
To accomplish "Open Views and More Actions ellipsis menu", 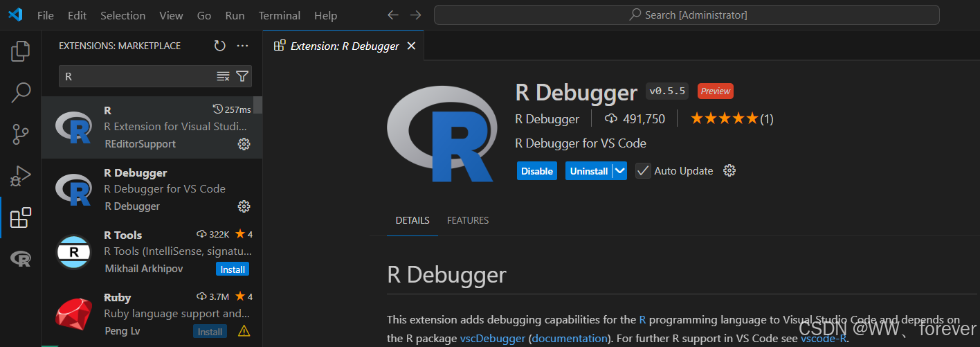I will click(242, 46).
